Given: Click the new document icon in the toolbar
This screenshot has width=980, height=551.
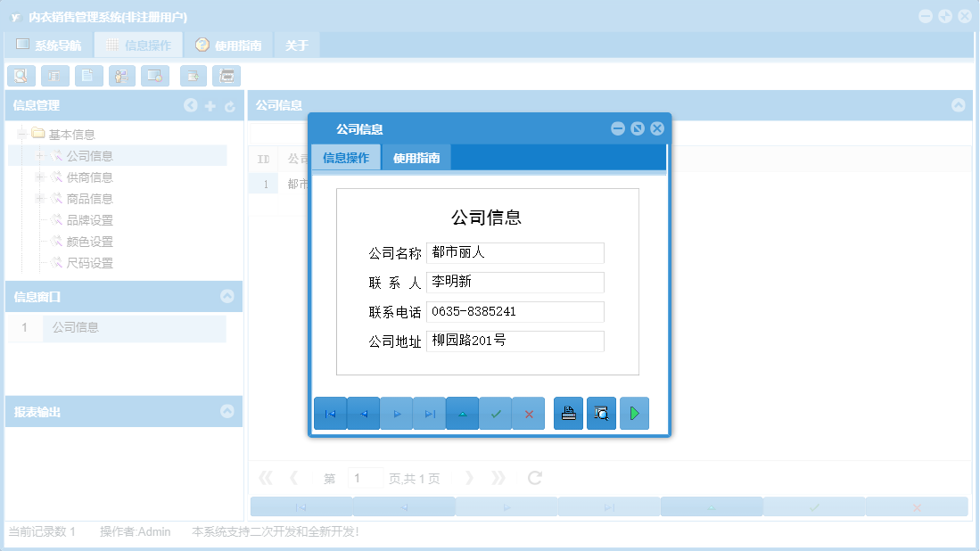Looking at the screenshot, I should click(87, 76).
